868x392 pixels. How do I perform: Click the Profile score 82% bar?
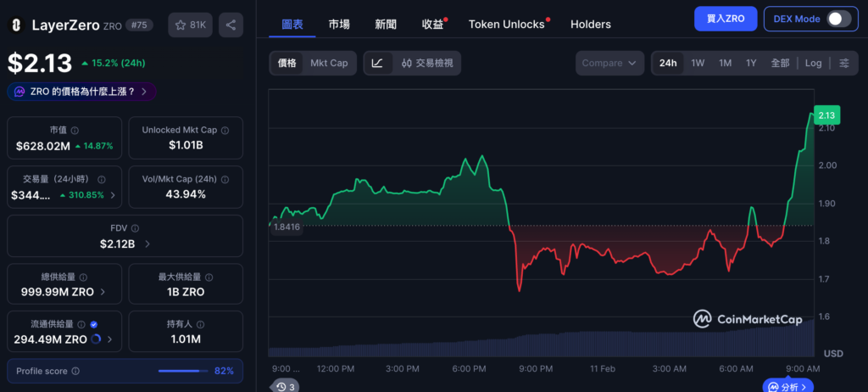tap(183, 371)
